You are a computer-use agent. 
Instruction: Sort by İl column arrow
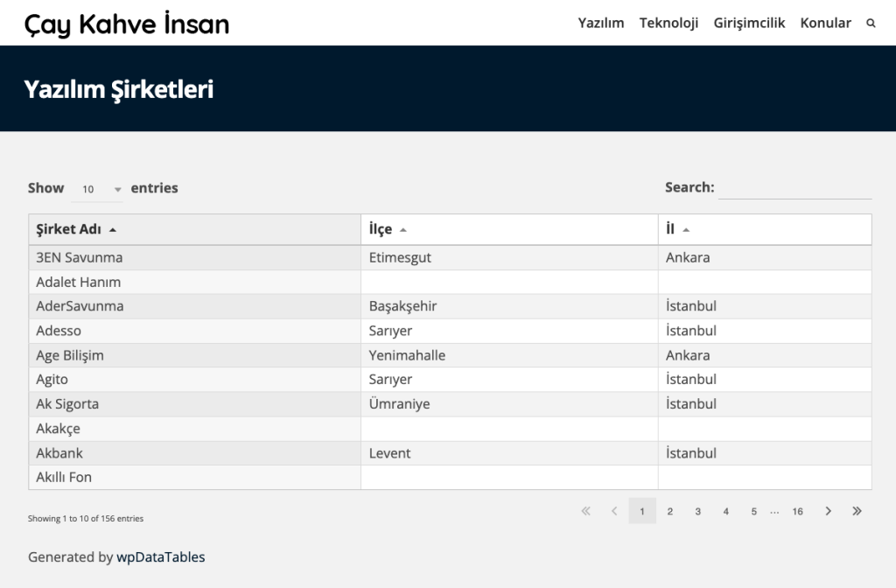pos(686,230)
